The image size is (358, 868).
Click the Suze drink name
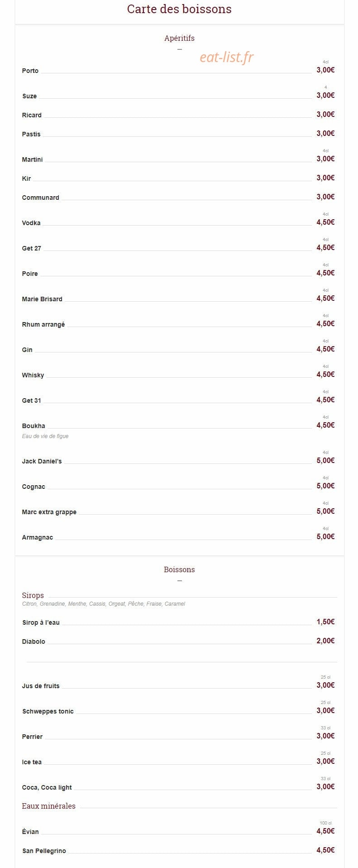click(x=29, y=96)
